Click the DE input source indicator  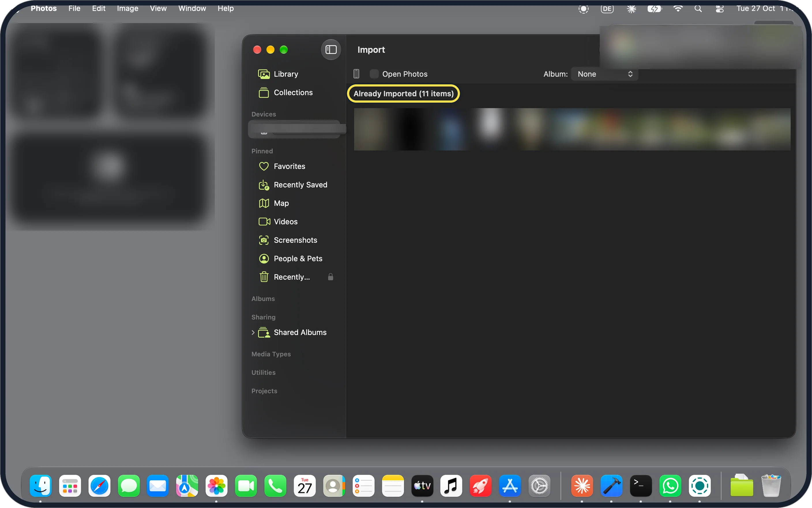click(x=607, y=9)
